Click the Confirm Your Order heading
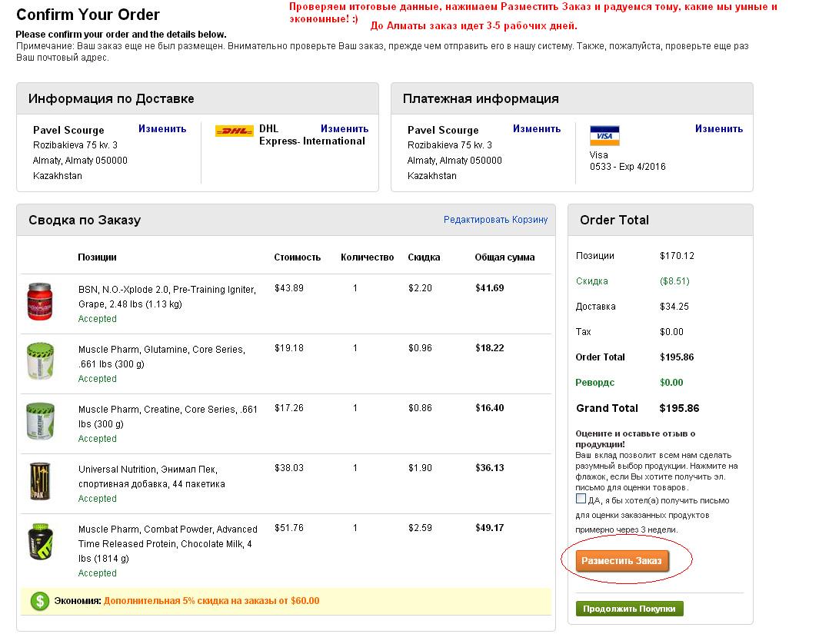Image resolution: width=829 pixels, height=644 pixels. (88, 15)
